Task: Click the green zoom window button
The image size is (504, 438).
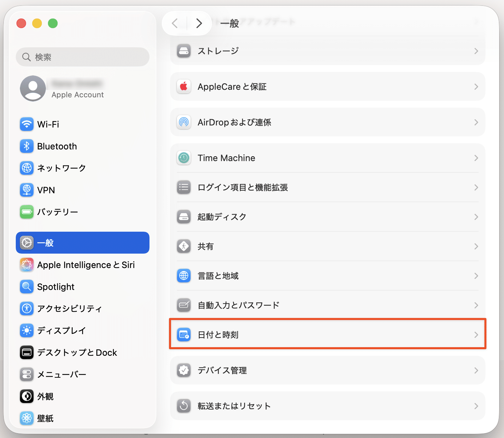Action: click(x=53, y=23)
